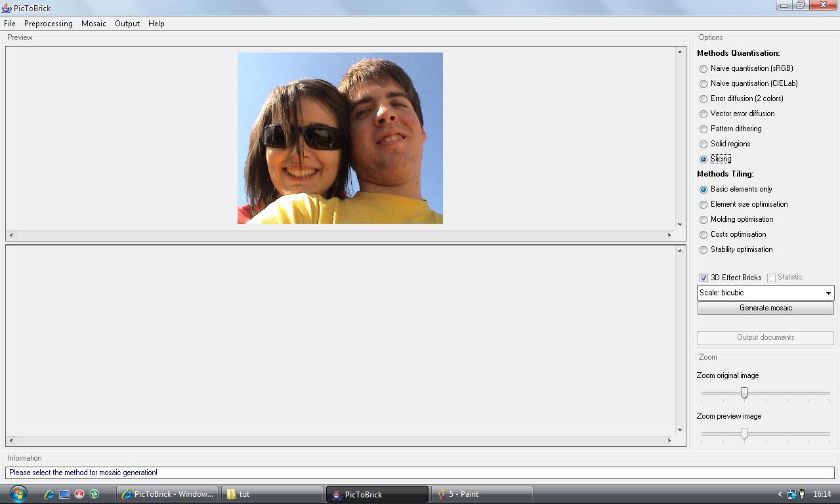Screen dimensions: 840x504
Task: Click up arrow of top preview scrollbar
Action: (x=680, y=52)
